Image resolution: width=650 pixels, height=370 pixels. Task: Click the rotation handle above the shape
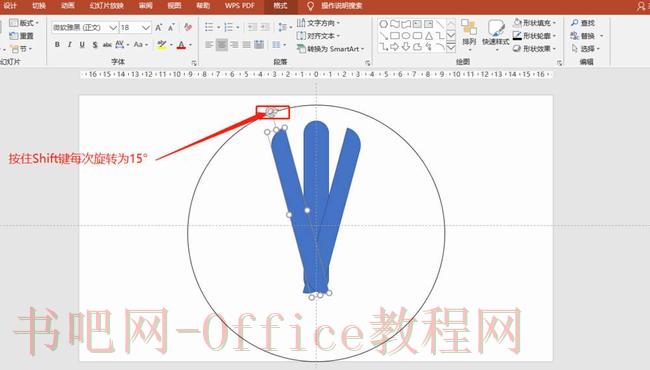pyautogui.click(x=270, y=111)
